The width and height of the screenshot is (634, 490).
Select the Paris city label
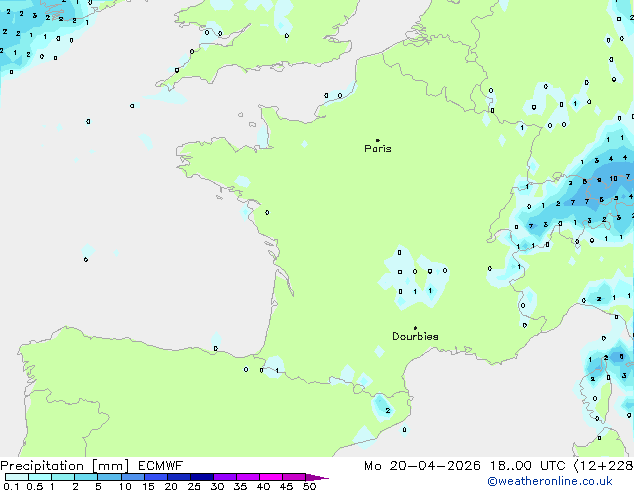point(378,149)
